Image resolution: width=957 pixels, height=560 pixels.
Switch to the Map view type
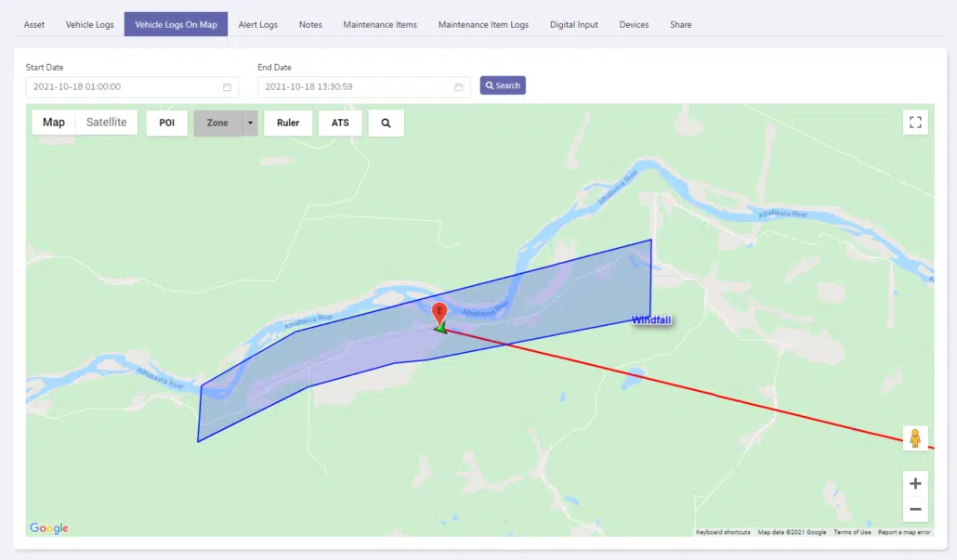coord(54,123)
